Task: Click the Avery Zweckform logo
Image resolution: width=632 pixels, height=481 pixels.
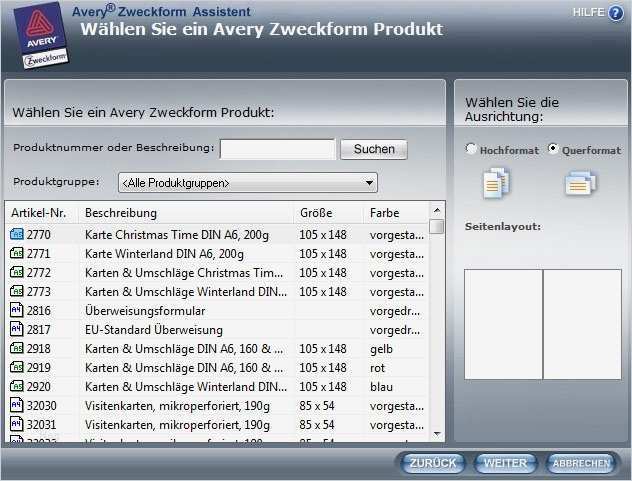Action: [40, 36]
